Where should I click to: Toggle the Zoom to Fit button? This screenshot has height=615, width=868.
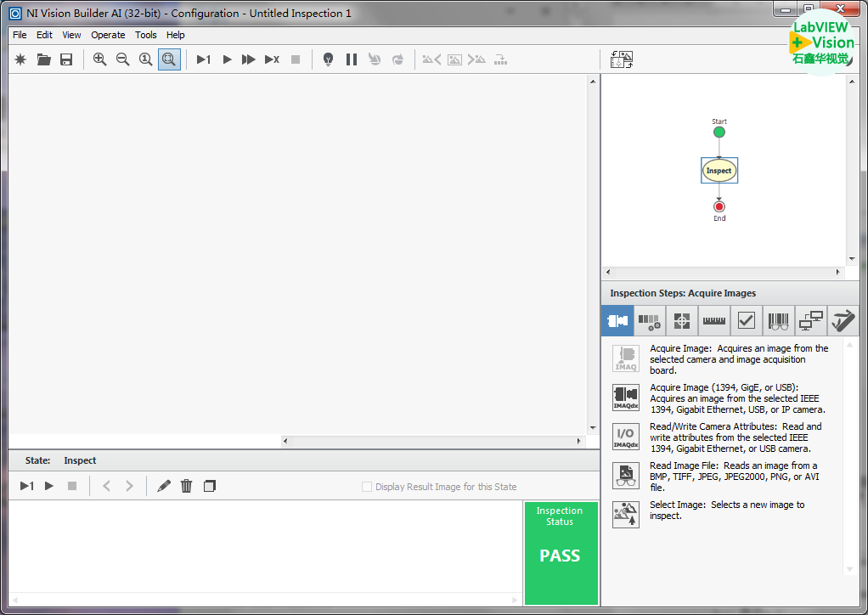pos(169,59)
